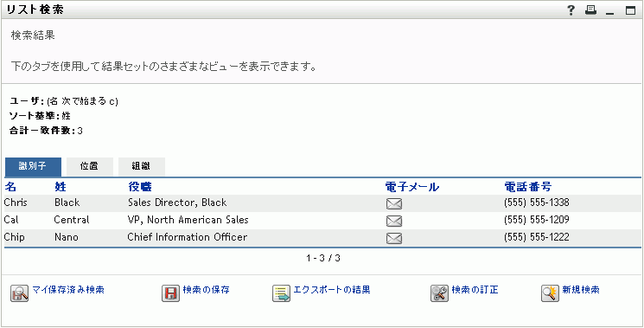Open the help question mark icon

[x=571, y=10]
